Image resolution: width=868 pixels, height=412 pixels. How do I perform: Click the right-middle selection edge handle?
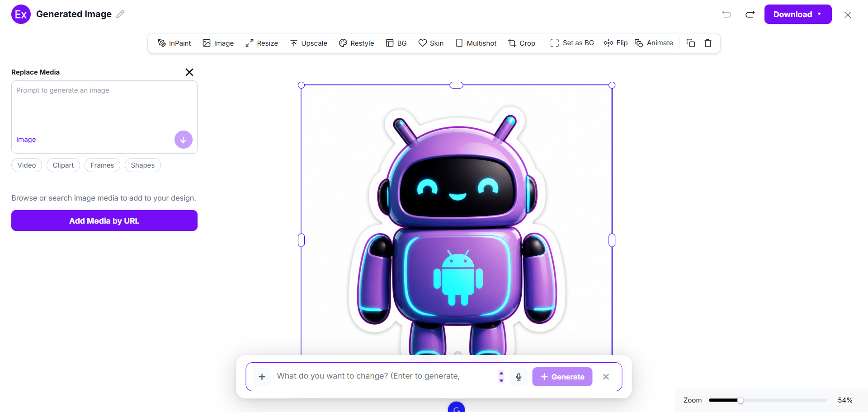pyautogui.click(x=612, y=240)
